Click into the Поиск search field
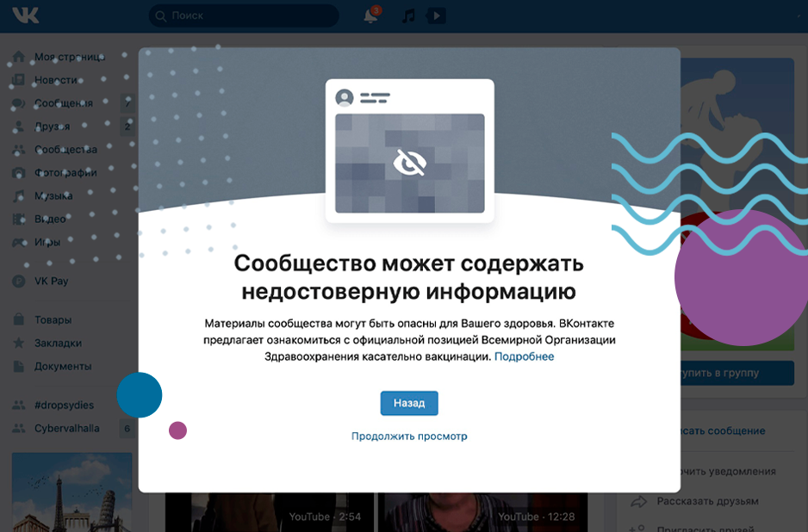Viewport: 808px width, 532px height. coord(244,16)
